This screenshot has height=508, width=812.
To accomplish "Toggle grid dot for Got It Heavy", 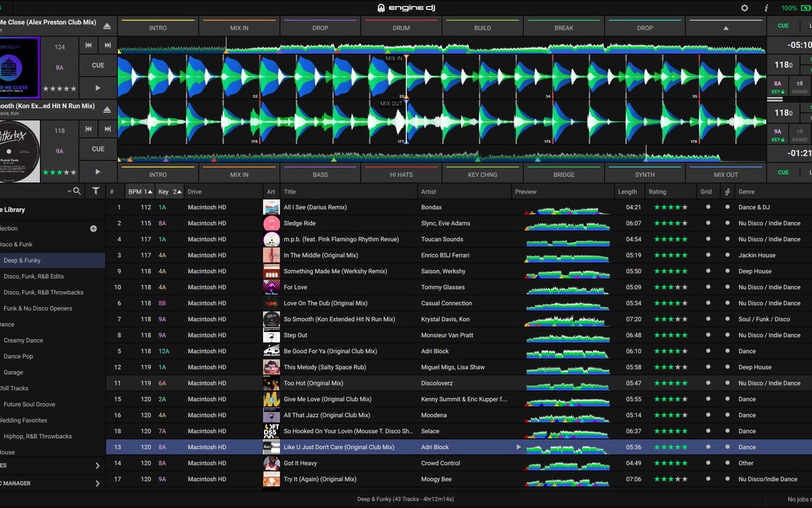I will click(708, 463).
